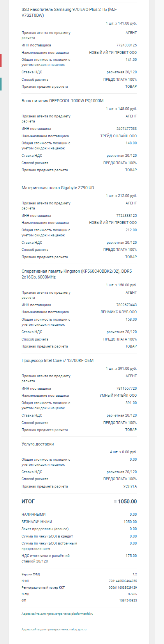Click the Gigabyte Z790 UD motherboard title
Viewport: 164px width, 644px height.
(x=58, y=188)
